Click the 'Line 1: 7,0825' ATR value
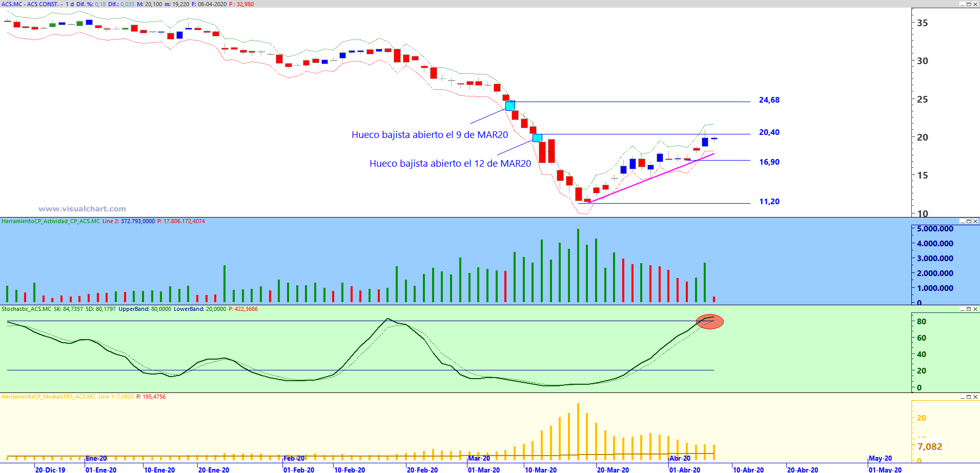The image size is (980, 473). point(116,397)
